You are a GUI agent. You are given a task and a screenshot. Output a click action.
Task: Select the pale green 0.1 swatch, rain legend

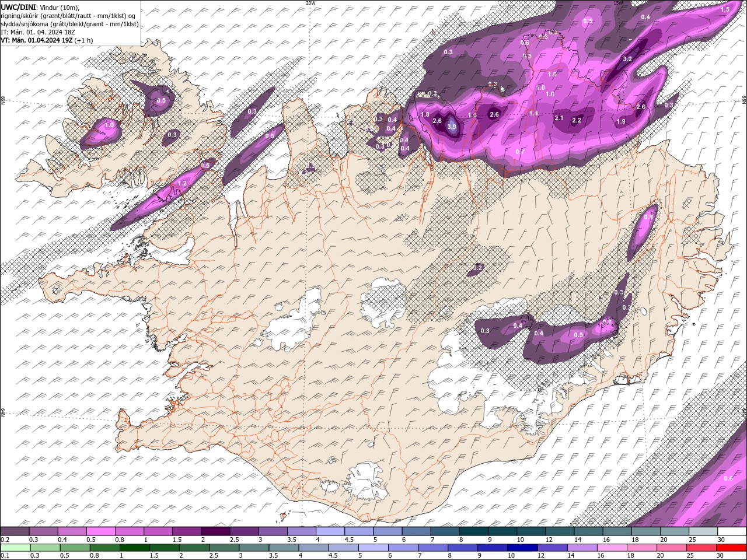[15, 548]
